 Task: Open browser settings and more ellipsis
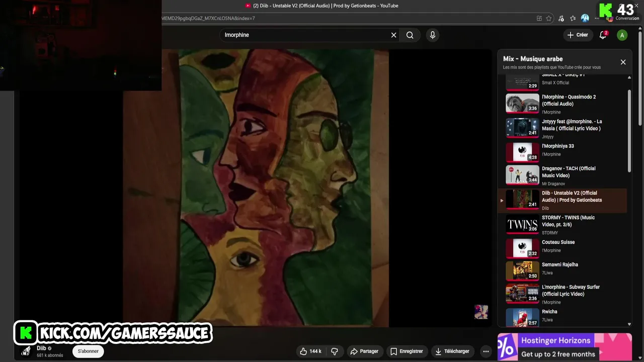[597, 19]
